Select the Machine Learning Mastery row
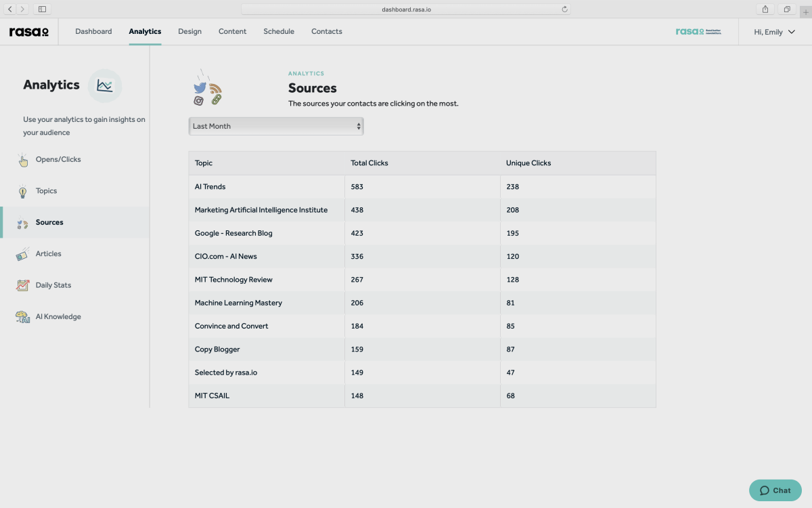 click(x=422, y=303)
